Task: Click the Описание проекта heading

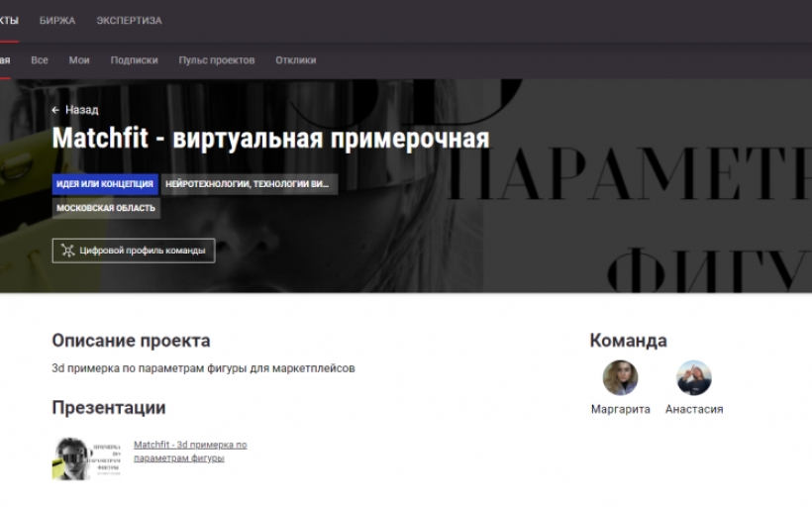Action: click(x=131, y=341)
